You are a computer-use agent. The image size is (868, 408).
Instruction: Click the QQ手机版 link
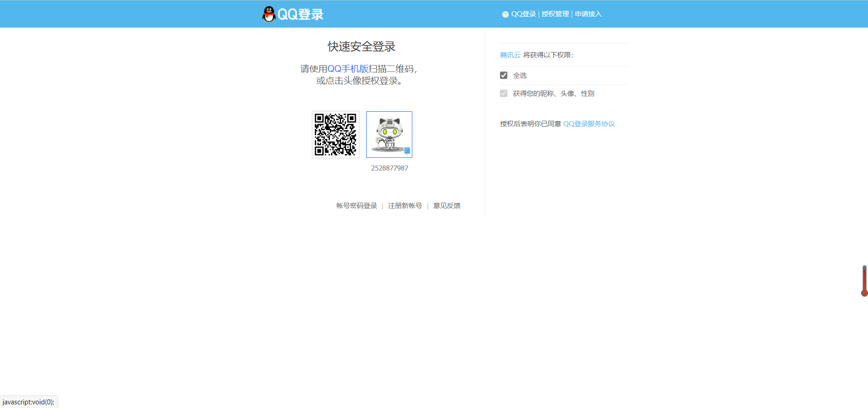coord(347,69)
